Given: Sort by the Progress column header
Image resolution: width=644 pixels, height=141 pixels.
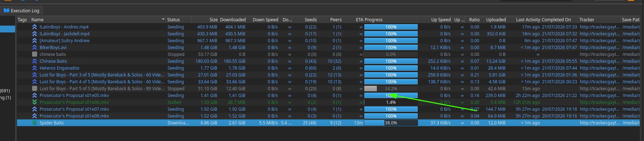Looking at the screenshot, I should pos(374,19).
